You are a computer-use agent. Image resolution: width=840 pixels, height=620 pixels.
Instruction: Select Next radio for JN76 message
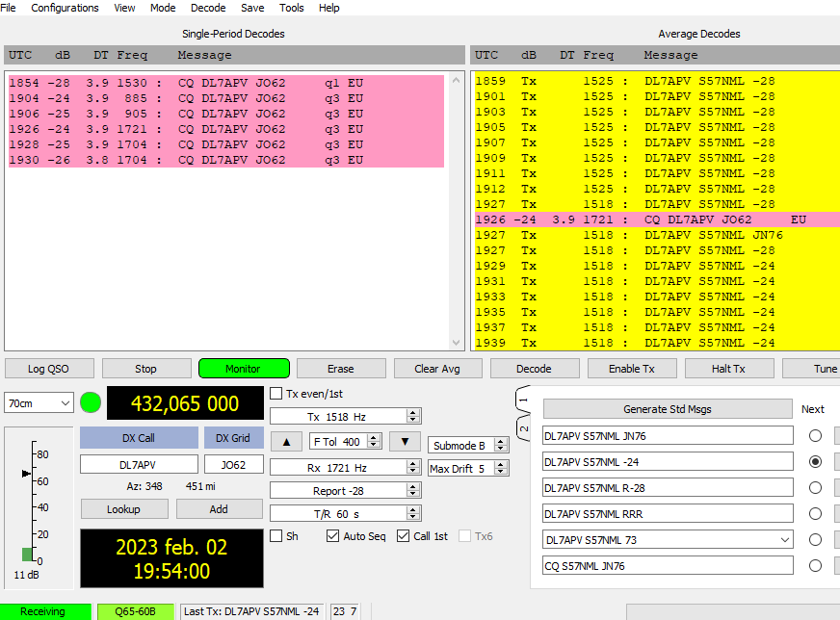tap(815, 436)
